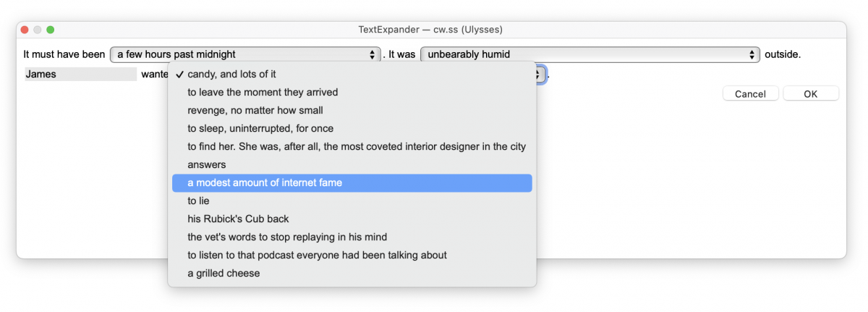Click the stepper arrows of the open popup
The image size is (868, 312).
click(540, 74)
